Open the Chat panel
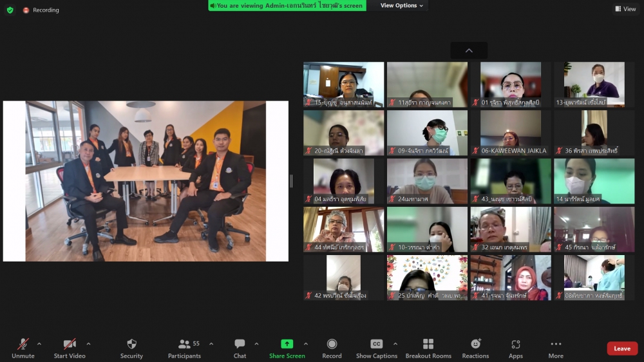 coord(240,345)
